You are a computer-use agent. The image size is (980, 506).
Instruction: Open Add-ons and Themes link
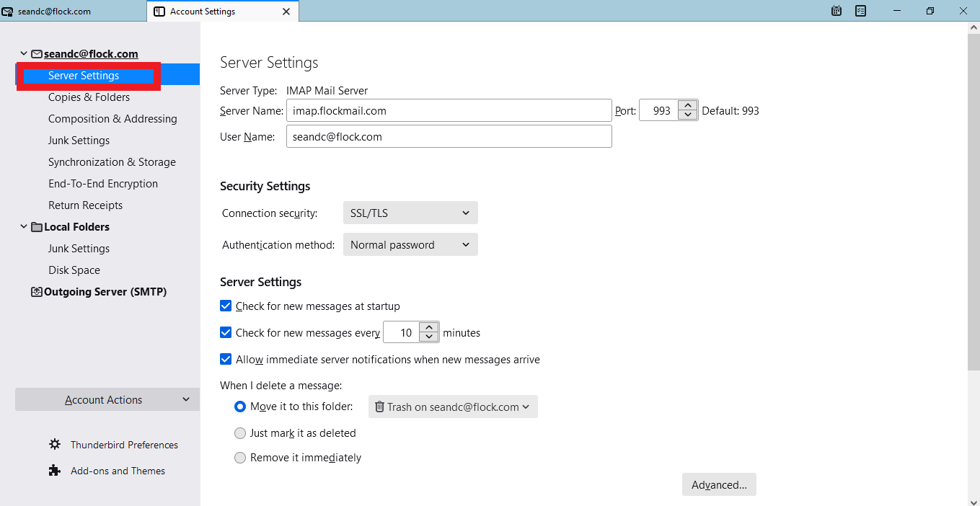[118, 471]
